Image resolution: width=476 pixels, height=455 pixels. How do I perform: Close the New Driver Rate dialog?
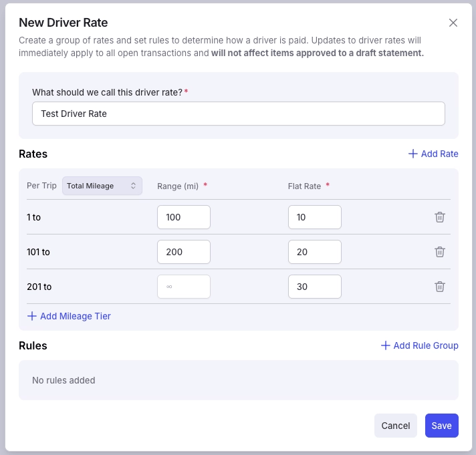tap(453, 23)
